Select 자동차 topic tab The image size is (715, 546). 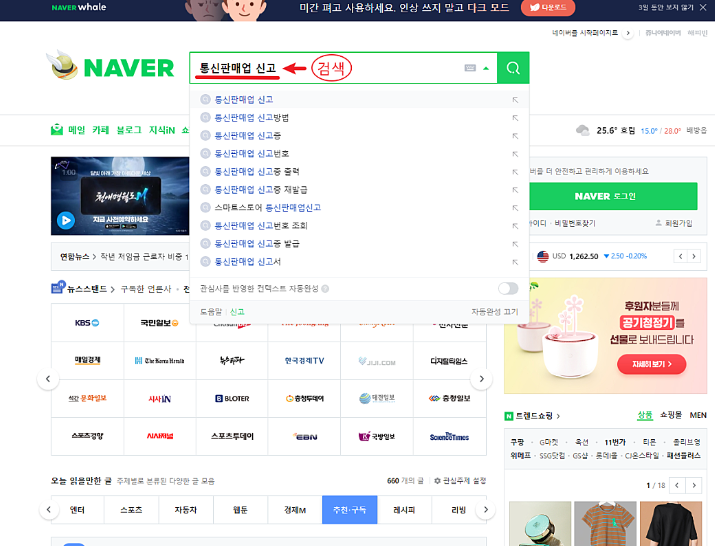tap(186, 510)
